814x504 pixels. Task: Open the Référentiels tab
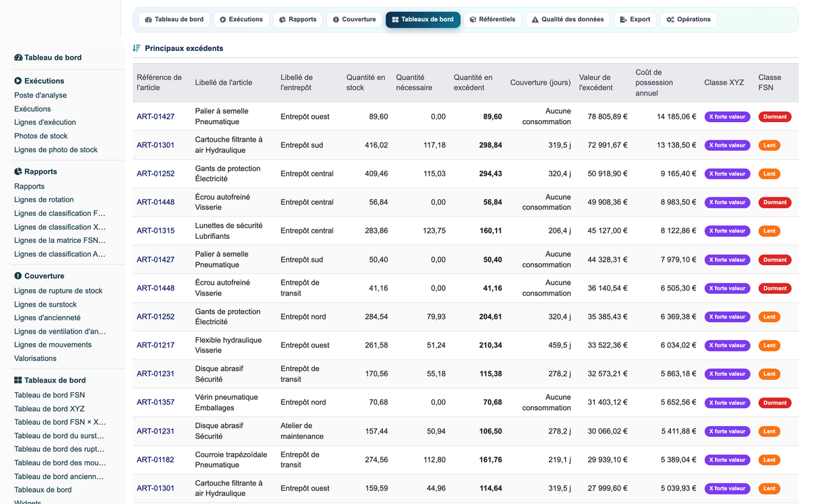pos(492,20)
